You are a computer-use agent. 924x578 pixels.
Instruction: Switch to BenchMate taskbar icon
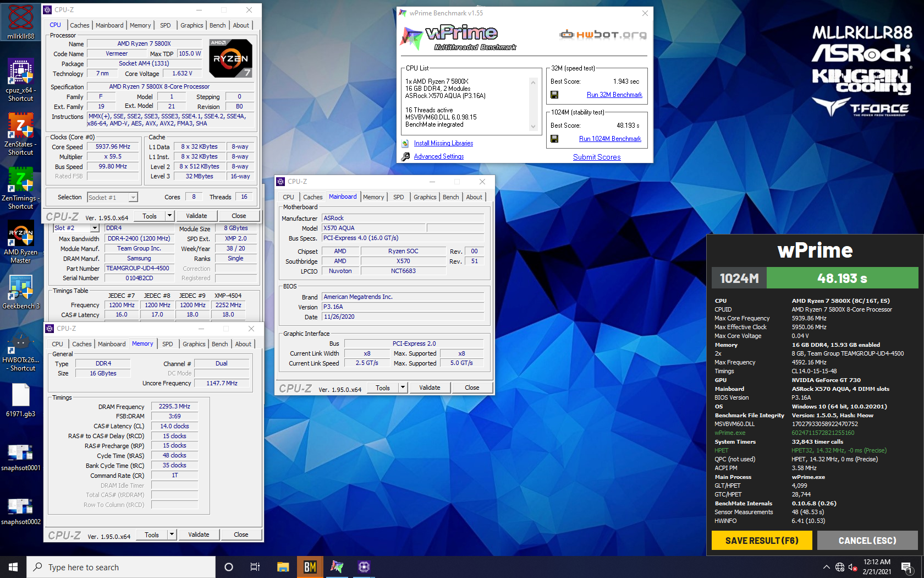310,567
